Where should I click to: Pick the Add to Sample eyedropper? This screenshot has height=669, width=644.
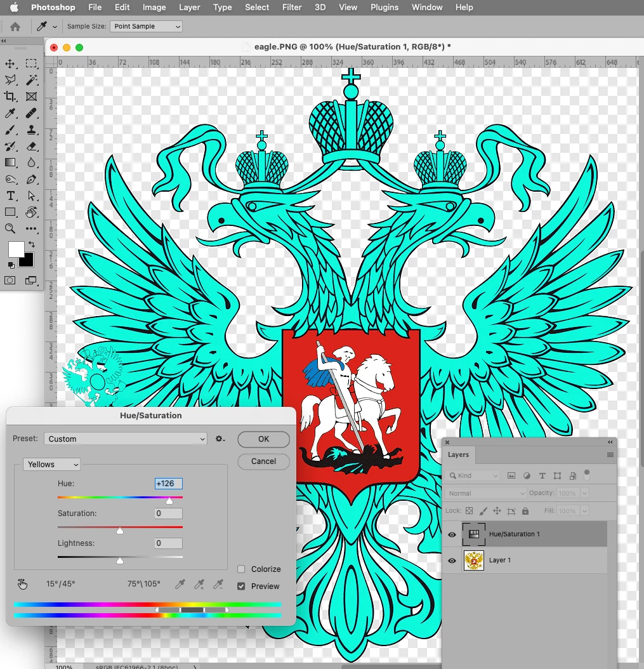tap(199, 584)
